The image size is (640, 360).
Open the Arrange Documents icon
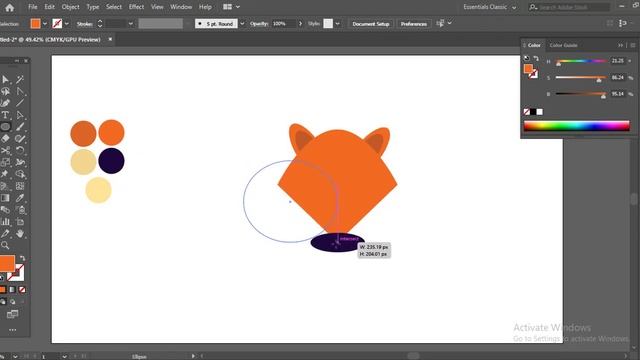click(227, 7)
